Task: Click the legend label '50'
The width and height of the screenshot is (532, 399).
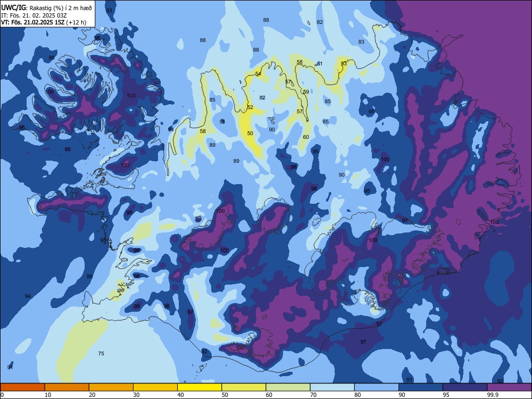Action: (x=225, y=395)
